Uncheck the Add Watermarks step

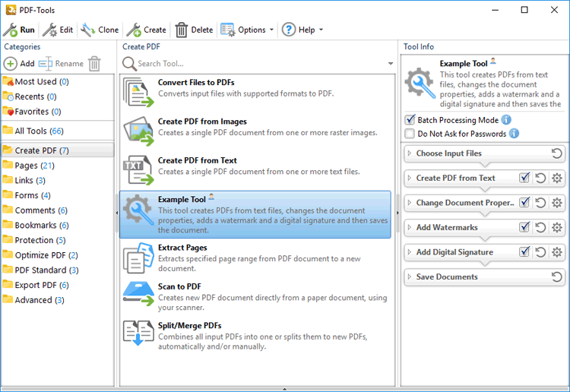[524, 227]
